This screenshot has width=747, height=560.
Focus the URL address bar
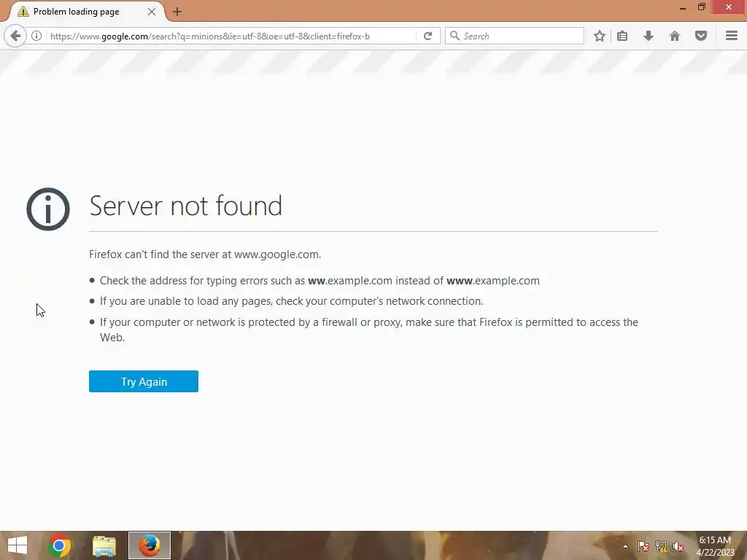[x=231, y=36]
